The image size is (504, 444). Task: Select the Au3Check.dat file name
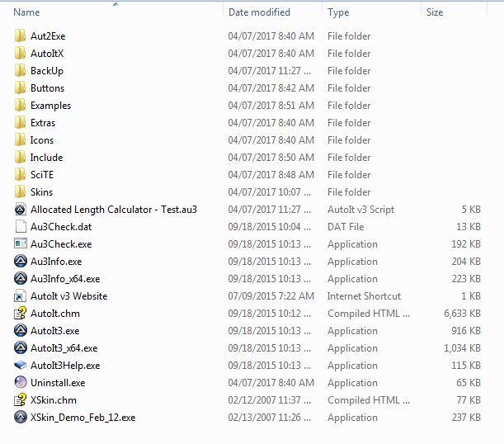click(x=61, y=227)
